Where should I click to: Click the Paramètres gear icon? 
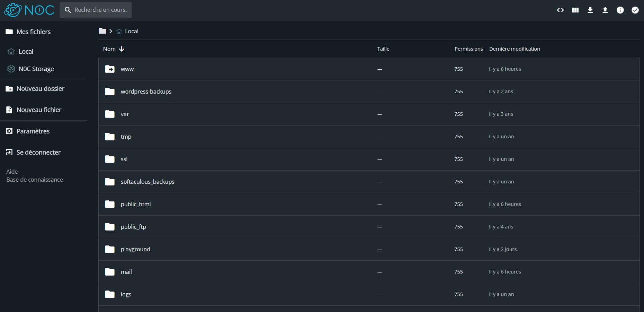[9, 131]
